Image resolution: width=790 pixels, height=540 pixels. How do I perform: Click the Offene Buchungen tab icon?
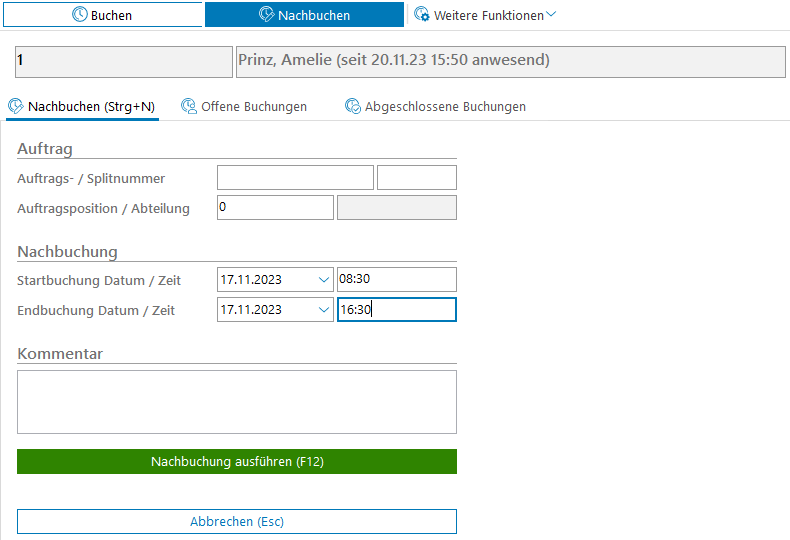189,106
